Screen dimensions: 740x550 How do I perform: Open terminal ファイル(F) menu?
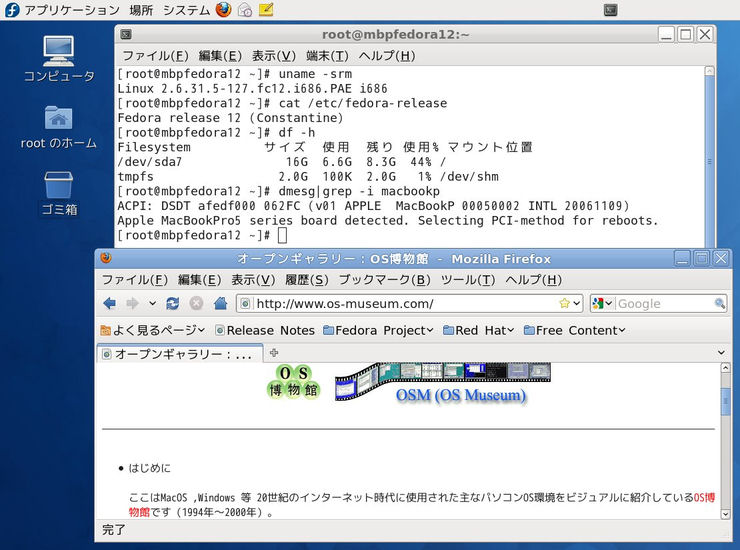[155, 56]
